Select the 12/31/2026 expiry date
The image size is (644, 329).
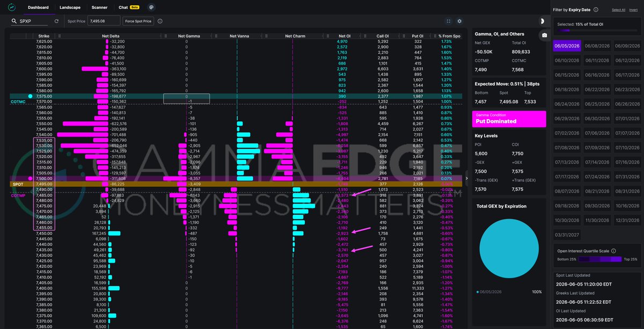[627, 220]
